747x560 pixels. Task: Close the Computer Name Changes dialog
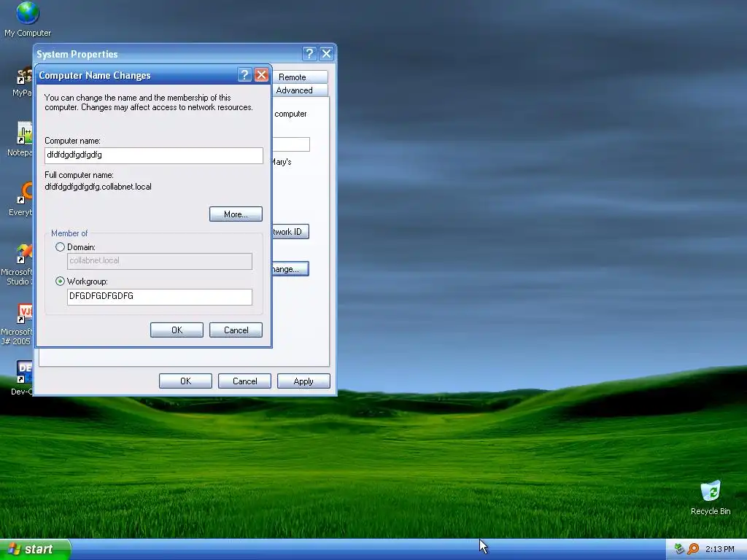click(261, 75)
